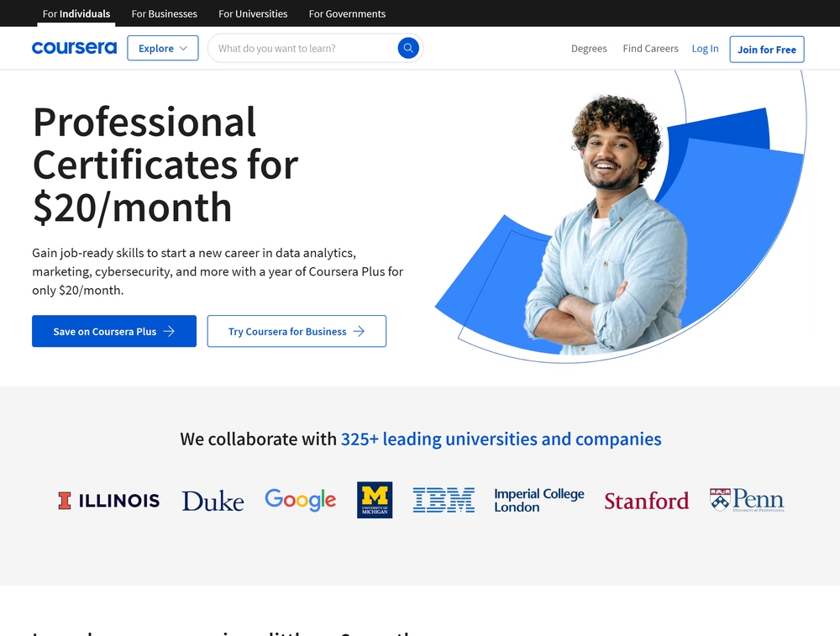Image resolution: width=840 pixels, height=636 pixels.
Task: Click the University of Michigan logo
Action: tap(375, 500)
